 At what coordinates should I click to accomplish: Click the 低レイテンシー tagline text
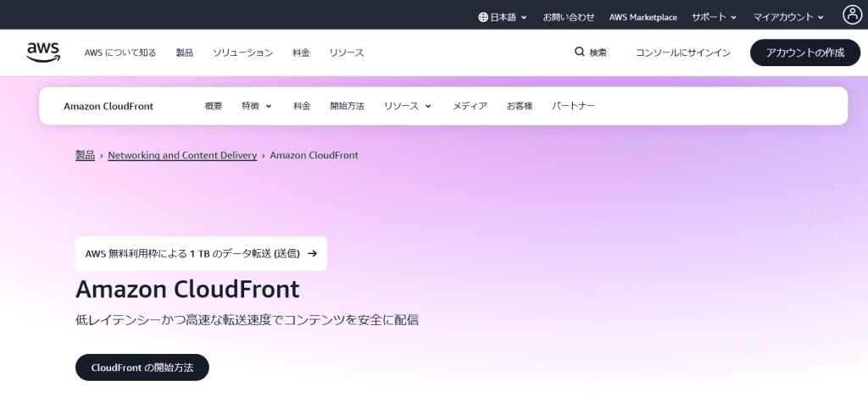click(x=247, y=320)
